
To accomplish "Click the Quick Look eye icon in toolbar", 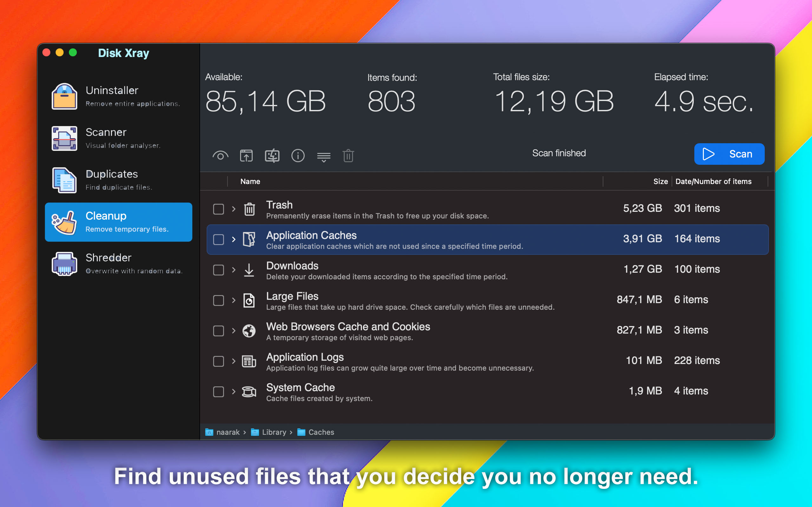I will pos(220,155).
